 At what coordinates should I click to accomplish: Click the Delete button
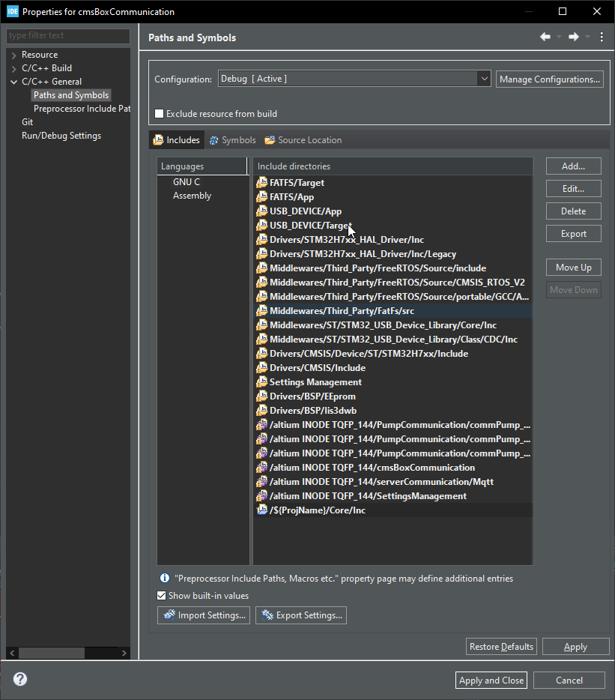[574, 211]
